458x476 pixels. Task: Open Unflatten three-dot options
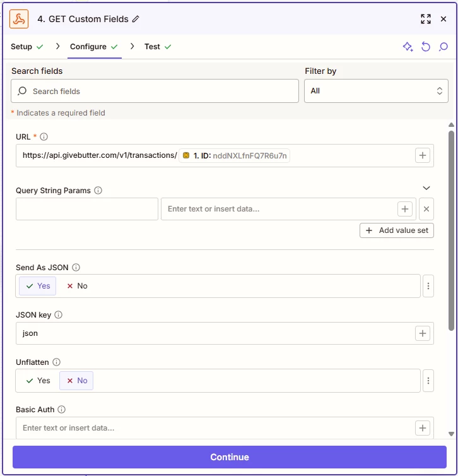click(x=428, y=381)
